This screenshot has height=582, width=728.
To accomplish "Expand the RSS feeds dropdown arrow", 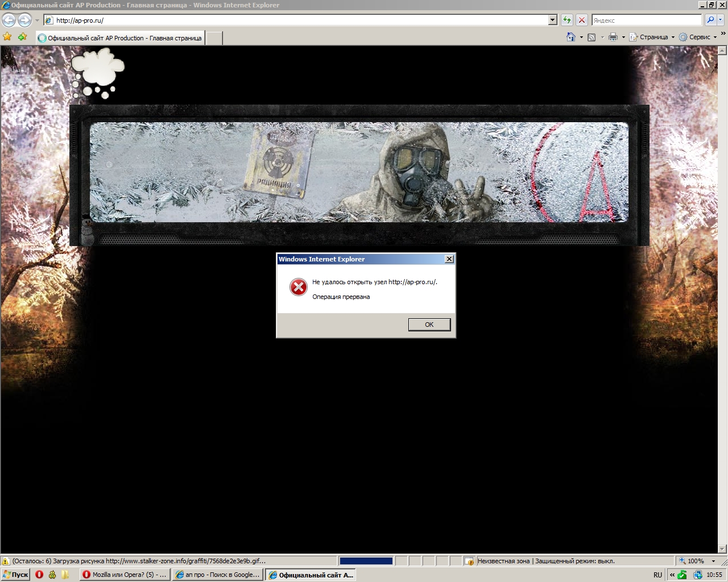I will tap(602, 38).
